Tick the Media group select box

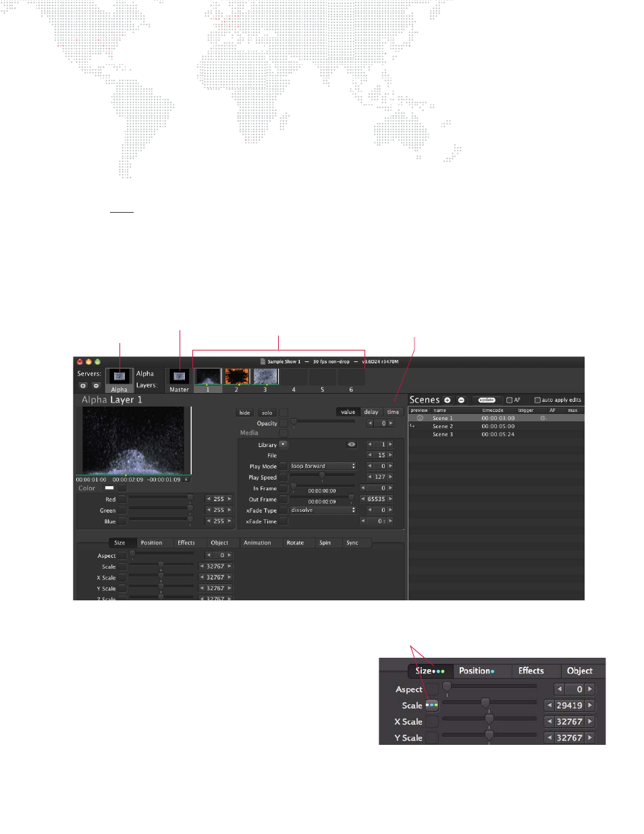(284, 433)
